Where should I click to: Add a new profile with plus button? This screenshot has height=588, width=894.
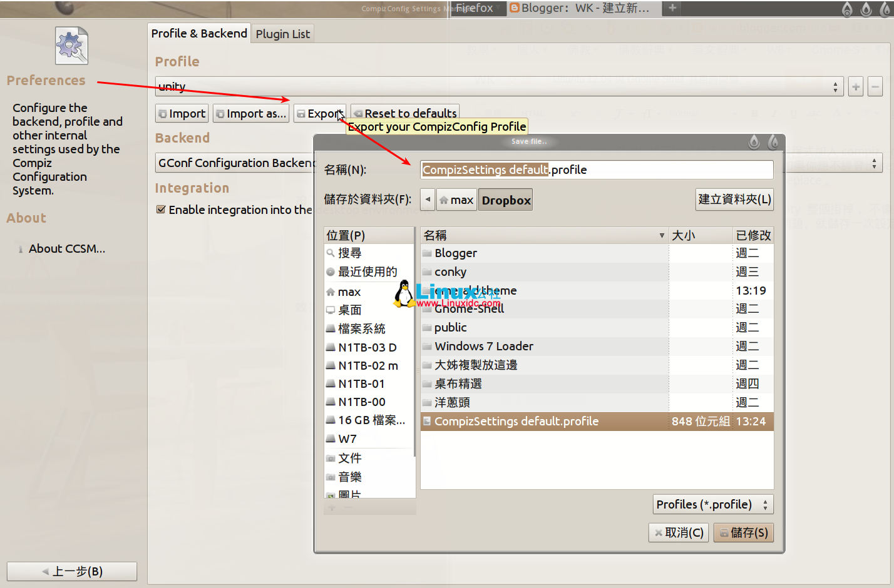pyautogui.click(x=856, y=87)
